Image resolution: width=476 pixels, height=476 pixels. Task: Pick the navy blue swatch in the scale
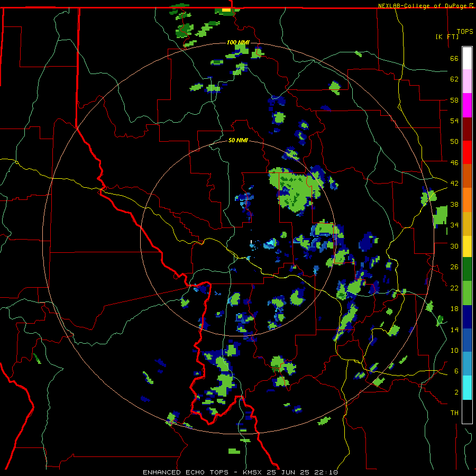[x=467, y=317]
